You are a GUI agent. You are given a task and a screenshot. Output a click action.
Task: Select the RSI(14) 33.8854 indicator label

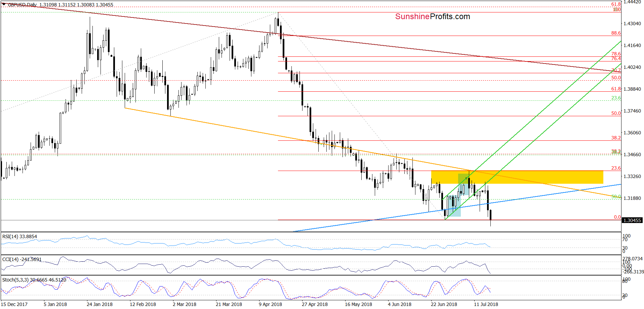point(19,236)
